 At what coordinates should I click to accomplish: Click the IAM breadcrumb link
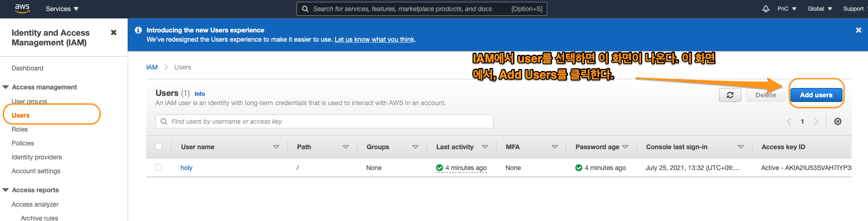click(x=152, y=67)
